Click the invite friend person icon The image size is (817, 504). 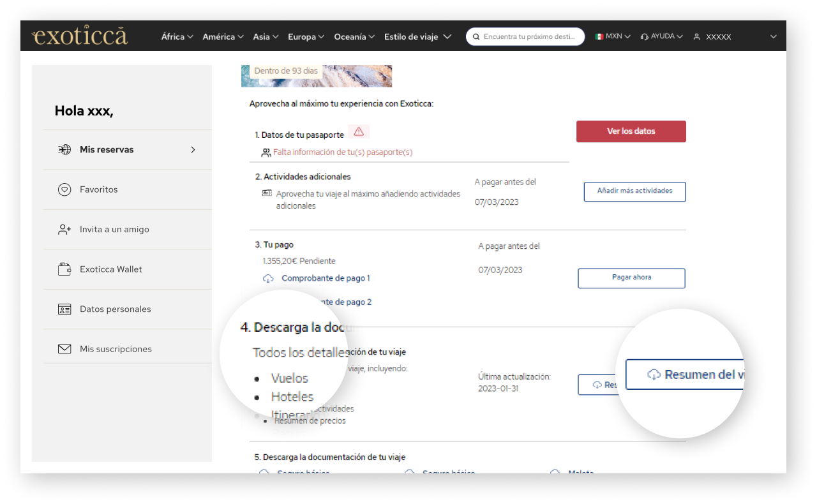(64, 230)
